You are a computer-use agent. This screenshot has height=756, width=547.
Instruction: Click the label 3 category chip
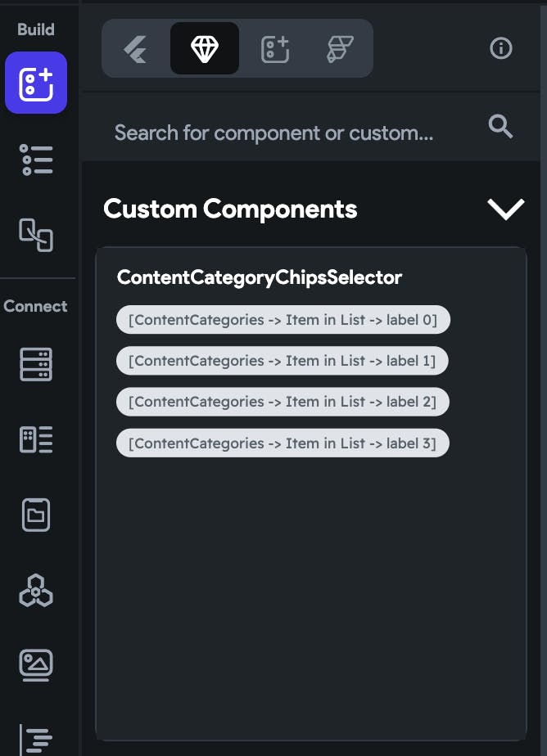283,443
